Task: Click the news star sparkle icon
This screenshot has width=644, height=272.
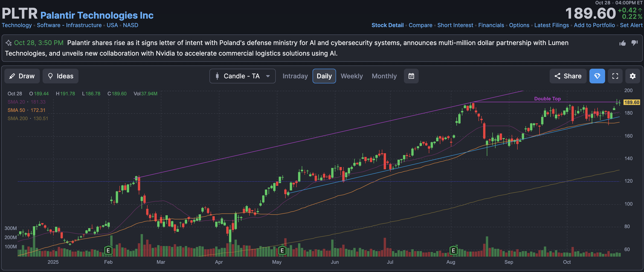Action: pyautogui.click(x=9, y=43)
